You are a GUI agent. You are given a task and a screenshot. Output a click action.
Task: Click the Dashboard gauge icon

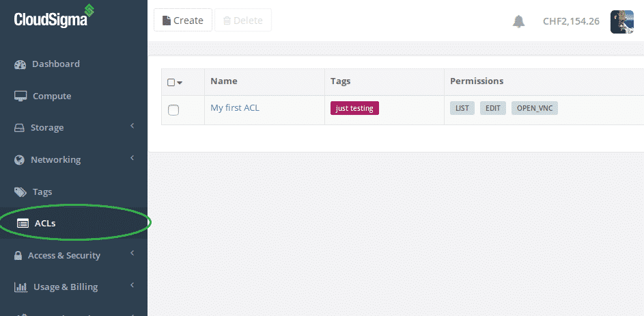[x=20, y=64]
